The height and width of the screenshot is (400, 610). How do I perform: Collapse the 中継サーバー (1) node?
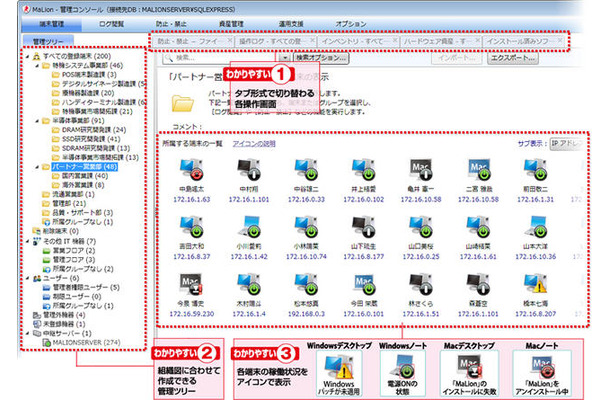(x=28, y=333)
